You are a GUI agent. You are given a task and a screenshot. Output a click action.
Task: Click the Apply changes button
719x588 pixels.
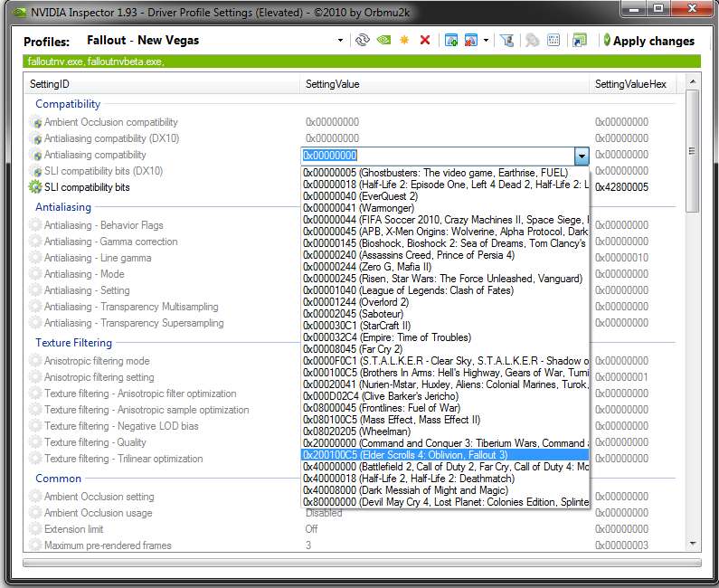(648, 41)
